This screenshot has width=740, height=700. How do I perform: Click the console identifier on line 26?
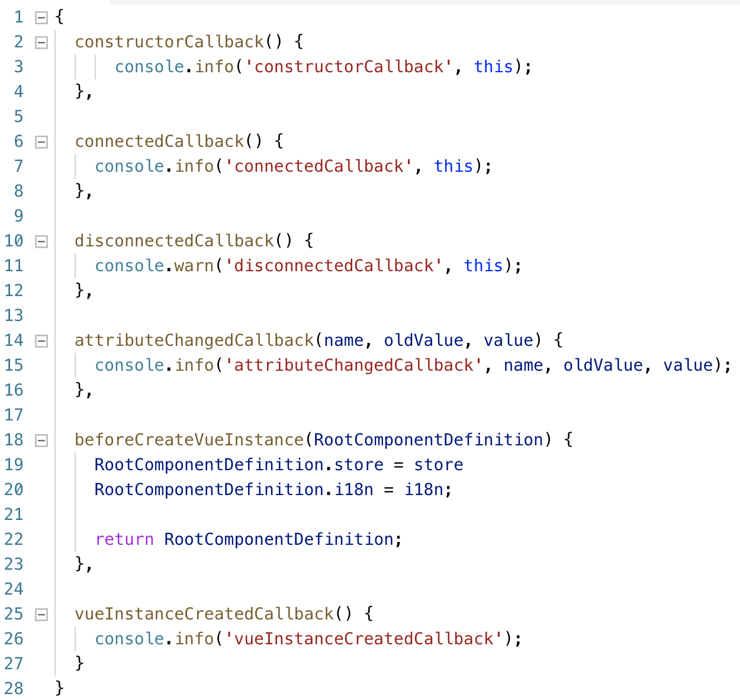[x=130, y=639]
